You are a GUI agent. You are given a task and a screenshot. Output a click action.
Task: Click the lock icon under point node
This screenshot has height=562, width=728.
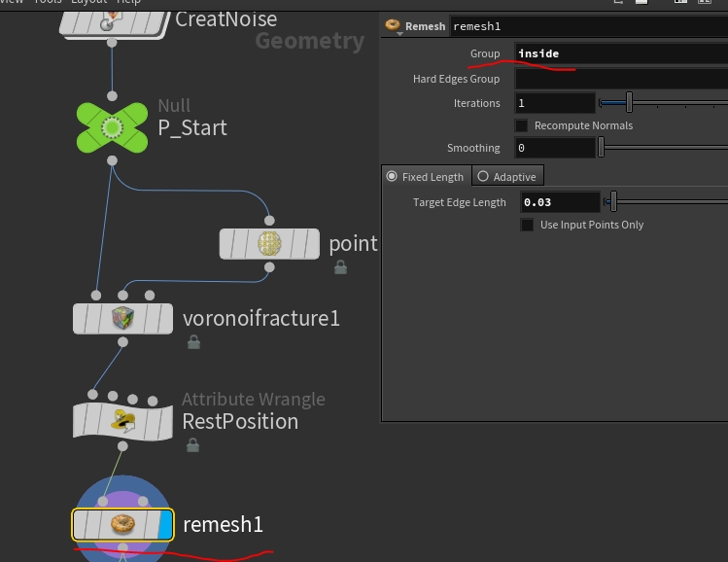click(340, 267)
